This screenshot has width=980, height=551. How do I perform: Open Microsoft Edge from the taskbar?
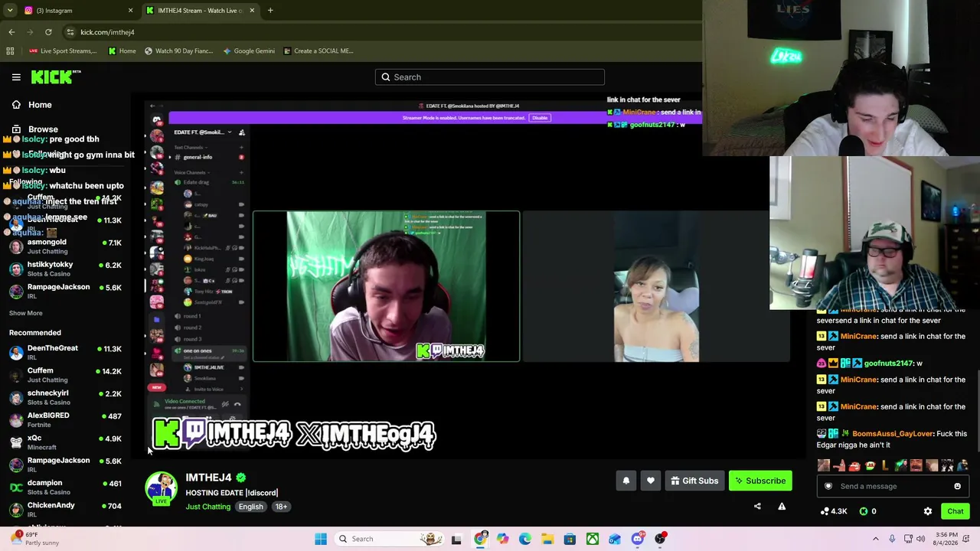(525, 539)
